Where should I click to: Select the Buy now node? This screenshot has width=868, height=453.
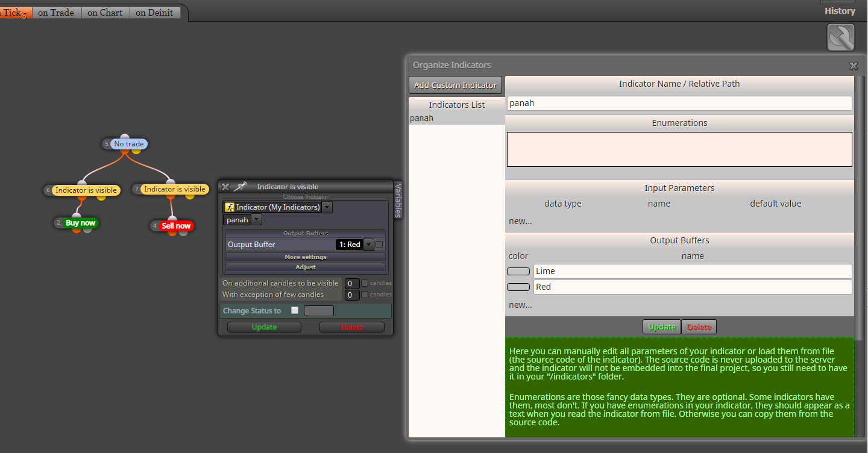[x=81, y=223]
